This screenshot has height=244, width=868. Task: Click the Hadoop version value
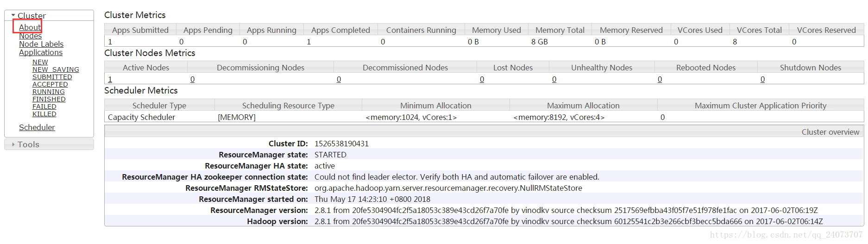(569, 221)
